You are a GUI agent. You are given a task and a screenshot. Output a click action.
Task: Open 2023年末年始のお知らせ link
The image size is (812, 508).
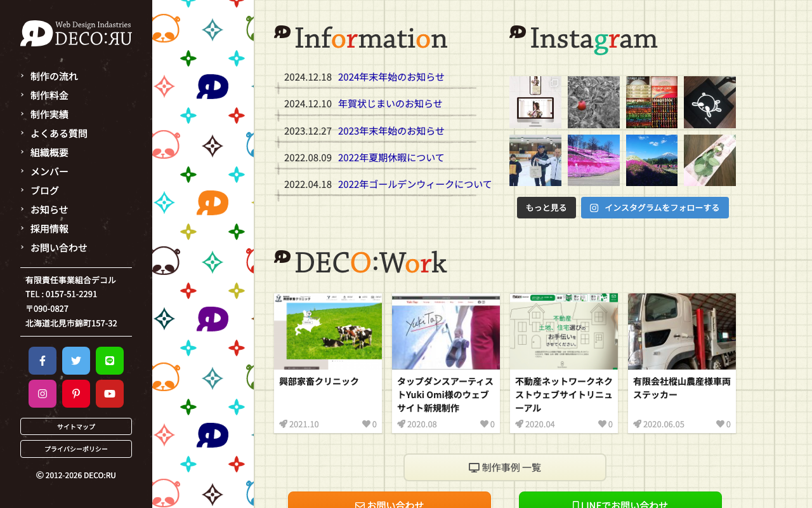391,131
